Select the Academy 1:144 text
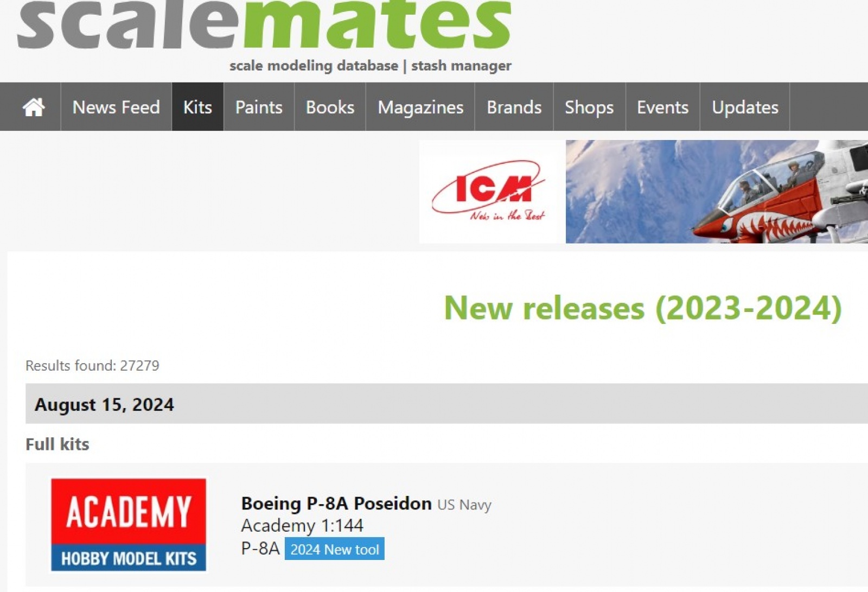Image resolution: width=868 pixels, height=592 pixels. [x=302, y=525]
